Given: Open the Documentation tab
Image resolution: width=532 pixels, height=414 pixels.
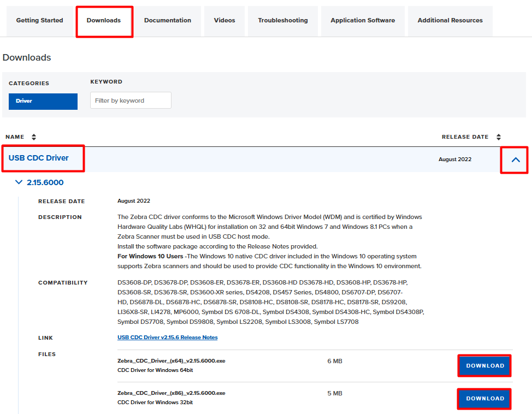Looking at the screenshot, I should tap(168, 21).
